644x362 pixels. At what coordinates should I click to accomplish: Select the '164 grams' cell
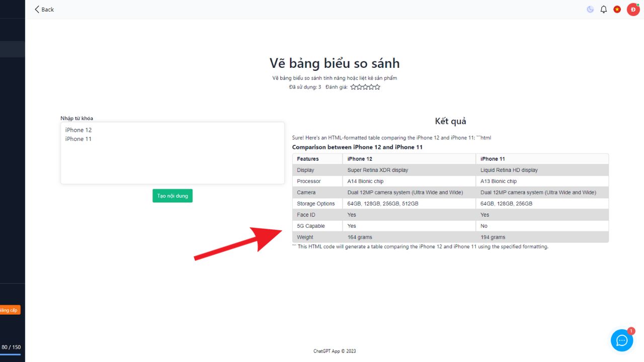[x=409, y=237]
